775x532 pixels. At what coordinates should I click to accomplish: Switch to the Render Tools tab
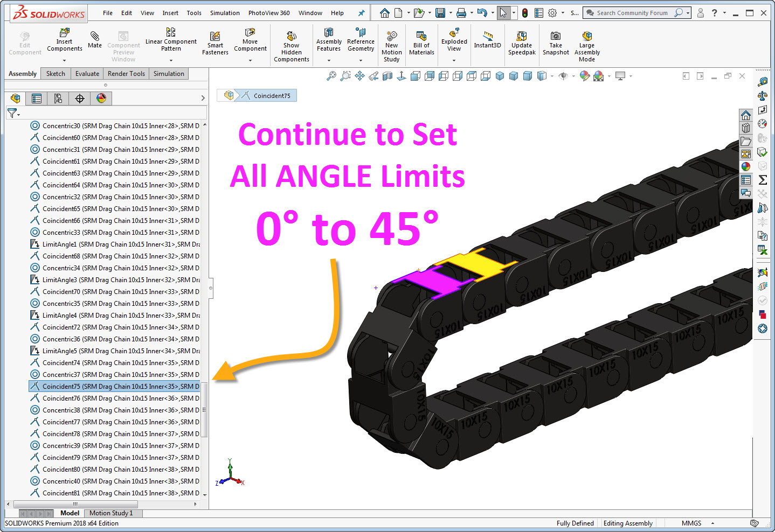[x=126, y=74]
